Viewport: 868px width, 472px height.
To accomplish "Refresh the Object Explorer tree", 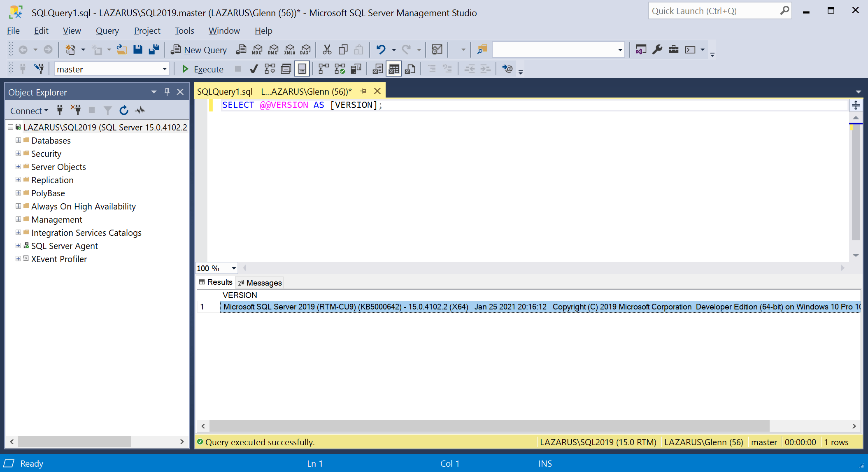I will tap(123, 110).
